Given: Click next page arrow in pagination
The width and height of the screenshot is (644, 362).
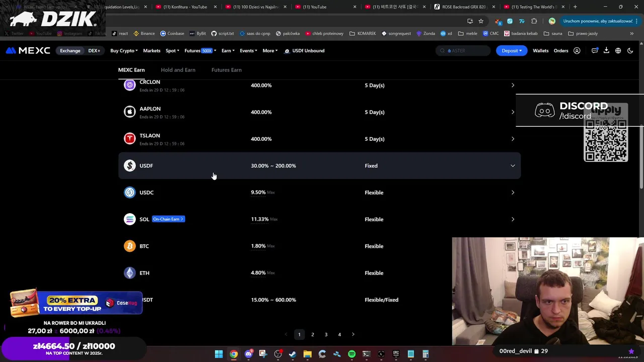Looking at the screenshot, I should (353, 334).
